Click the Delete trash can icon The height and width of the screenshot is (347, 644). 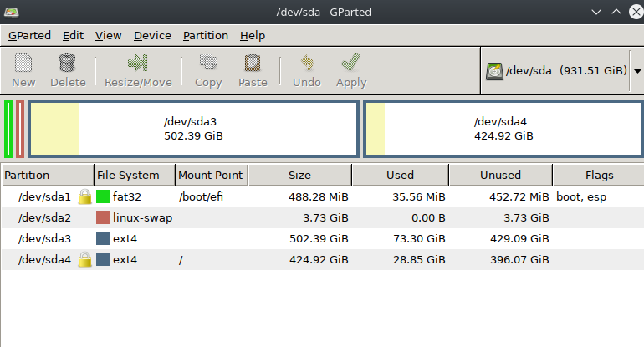click(68, 63)
